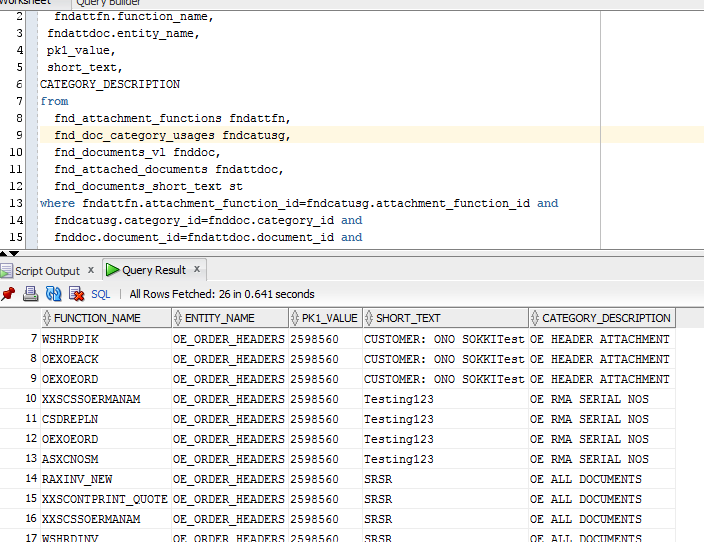This screenshot has height=542, width=704.
Task: Select OE_ORDER_HEADERS entity in row 13
Action: (x=230, y=459)
